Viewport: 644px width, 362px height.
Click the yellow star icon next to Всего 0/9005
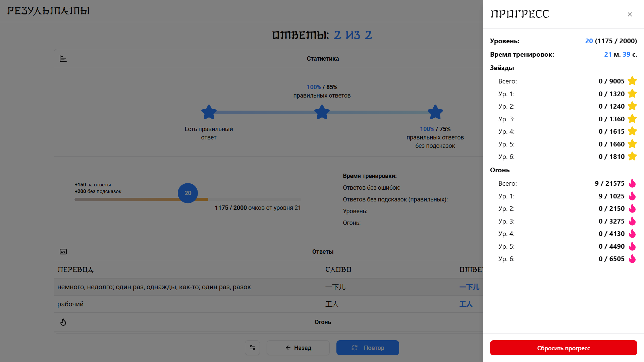point(632,81)
